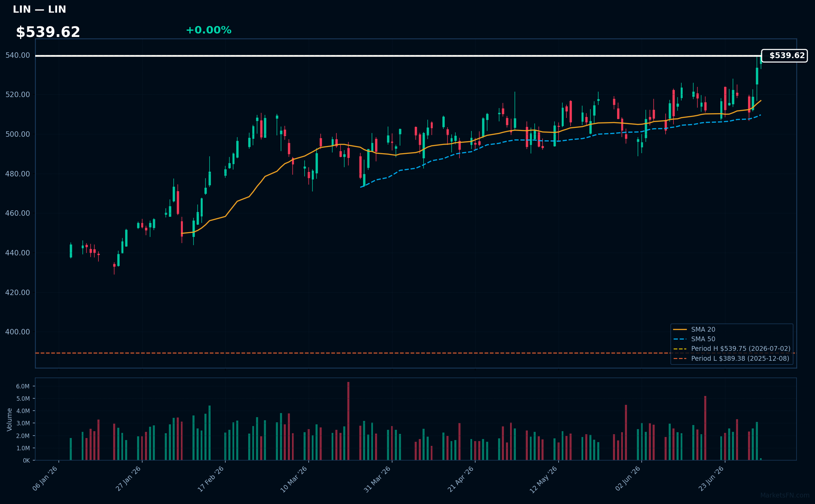Click the LIN — LIN chart title

click(x=39, y=10)
